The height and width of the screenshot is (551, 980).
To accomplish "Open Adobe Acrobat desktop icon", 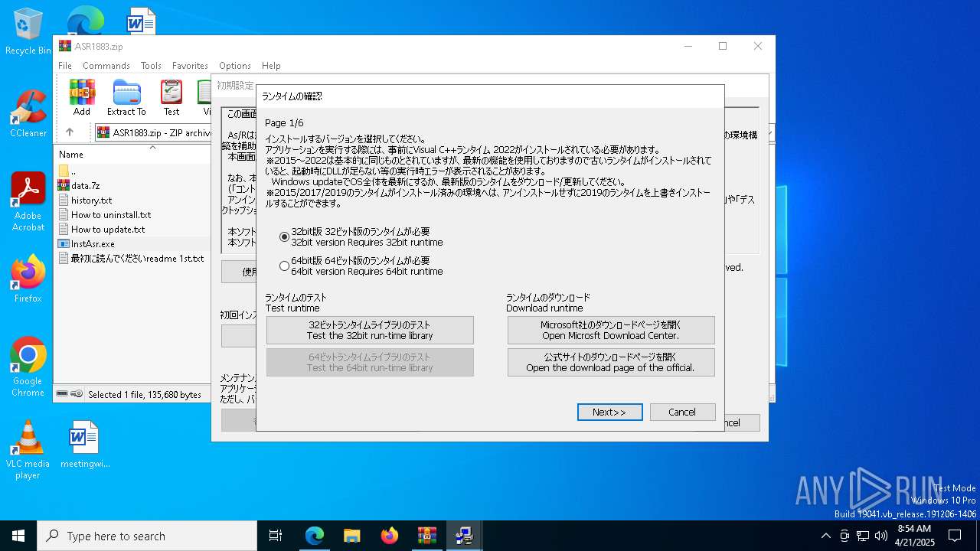I will pyautogui.click(x=28, y=202).
